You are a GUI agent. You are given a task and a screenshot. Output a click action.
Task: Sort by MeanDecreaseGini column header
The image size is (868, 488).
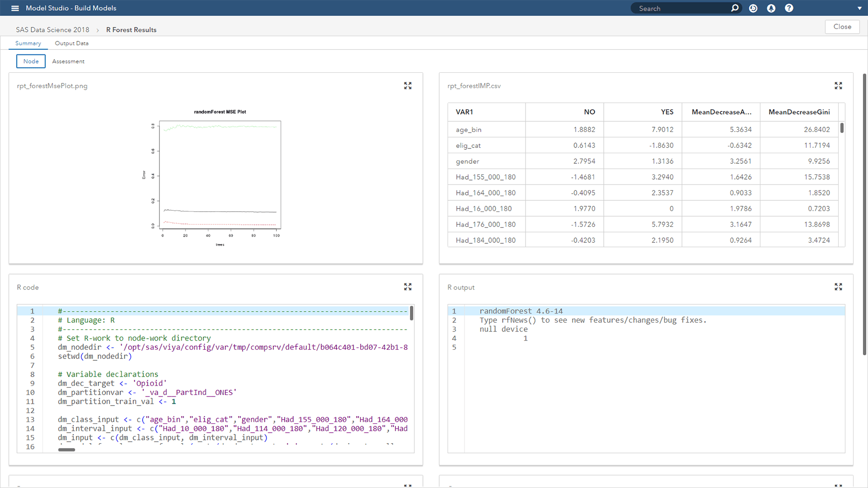(x=799, y=112)
